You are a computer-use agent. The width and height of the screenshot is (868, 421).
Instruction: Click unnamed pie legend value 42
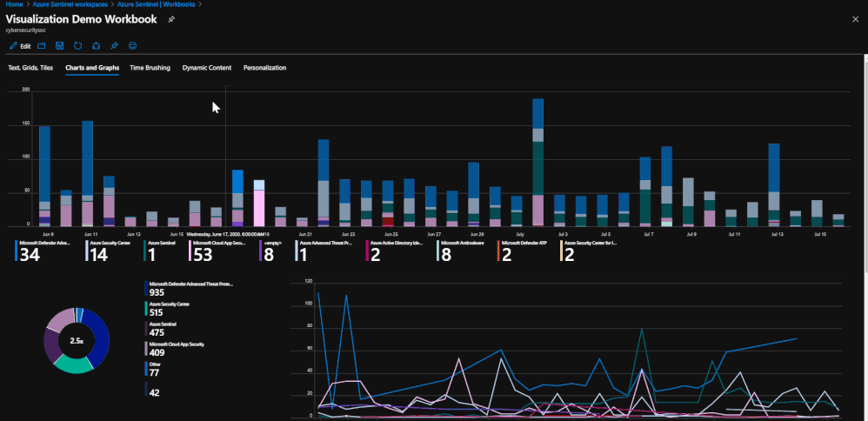click(153, 390)
